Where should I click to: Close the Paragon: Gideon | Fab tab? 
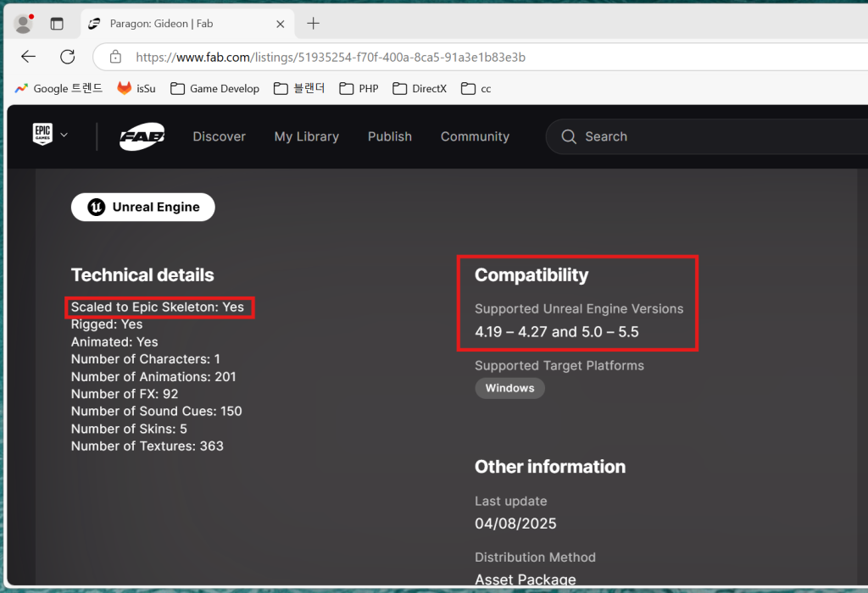[x=280, y=24]
